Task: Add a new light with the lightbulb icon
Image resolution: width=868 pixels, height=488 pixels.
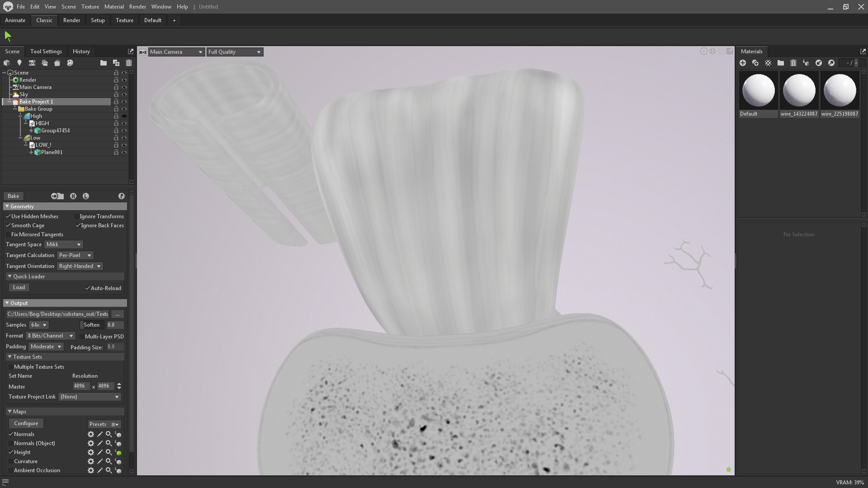Action: click(x=19, y=63)
